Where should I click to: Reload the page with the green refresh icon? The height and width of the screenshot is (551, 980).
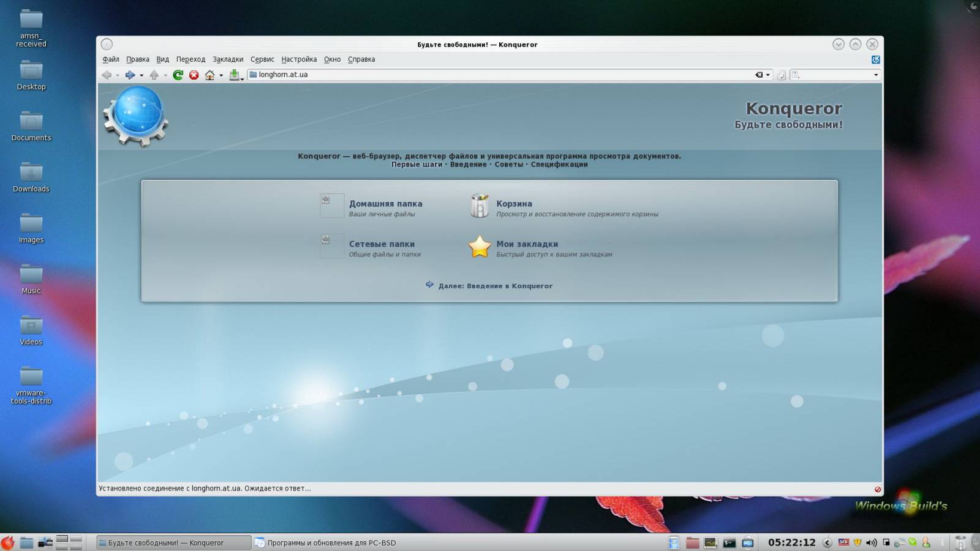[178, 75]
